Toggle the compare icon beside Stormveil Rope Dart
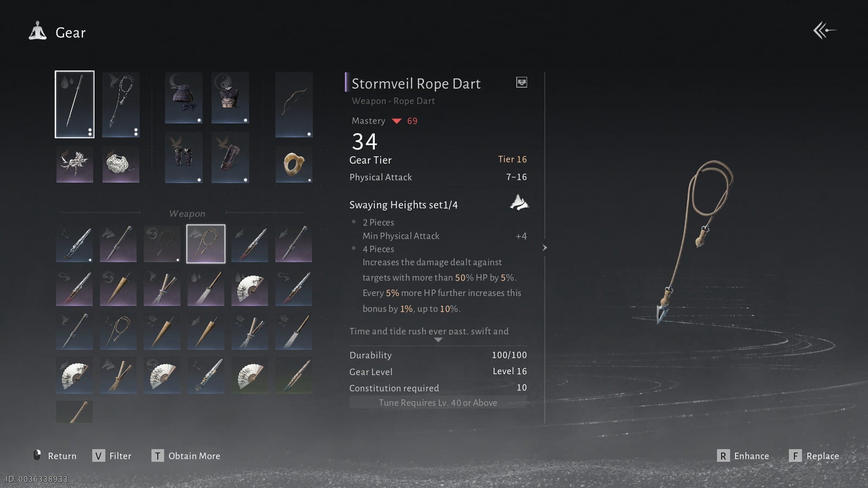This screenshot has width=868, height=488. [x=522, y=82]
